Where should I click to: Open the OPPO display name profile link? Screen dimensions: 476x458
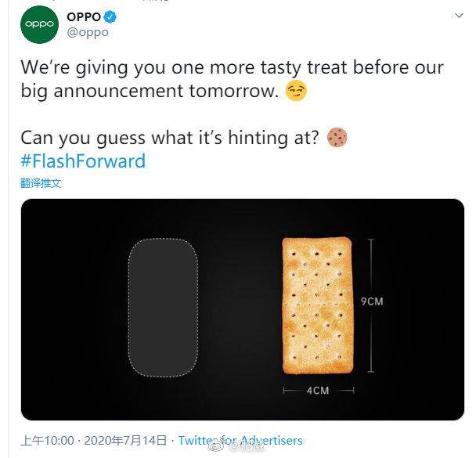tap(83, 16)
